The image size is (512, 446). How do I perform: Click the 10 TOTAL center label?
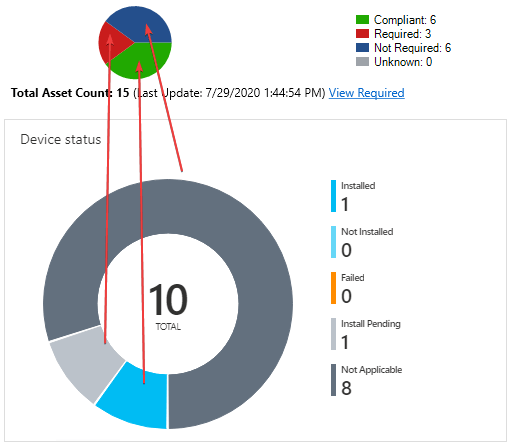pos(168,306)
